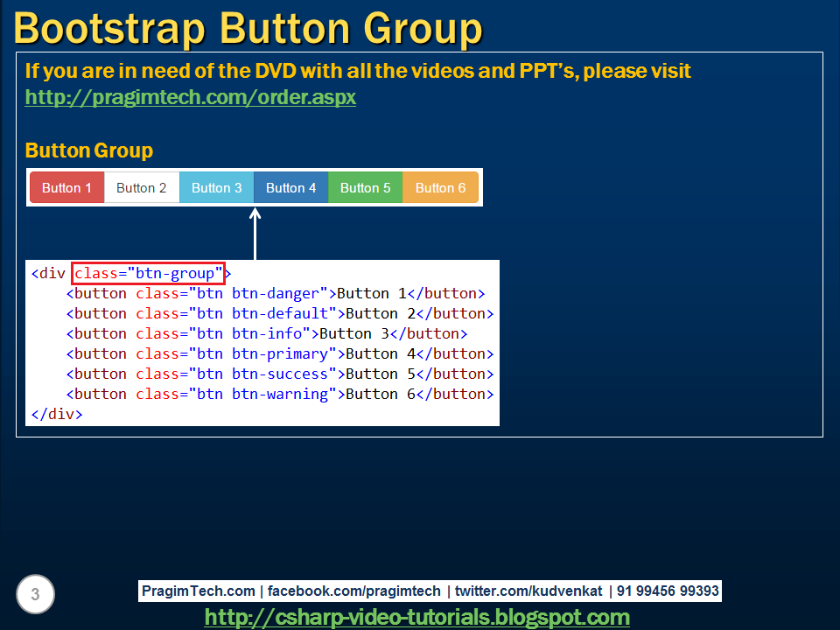Screen dimensions: 840x630
Task: Select the closing </div> tag
Action: pos(55,413)
